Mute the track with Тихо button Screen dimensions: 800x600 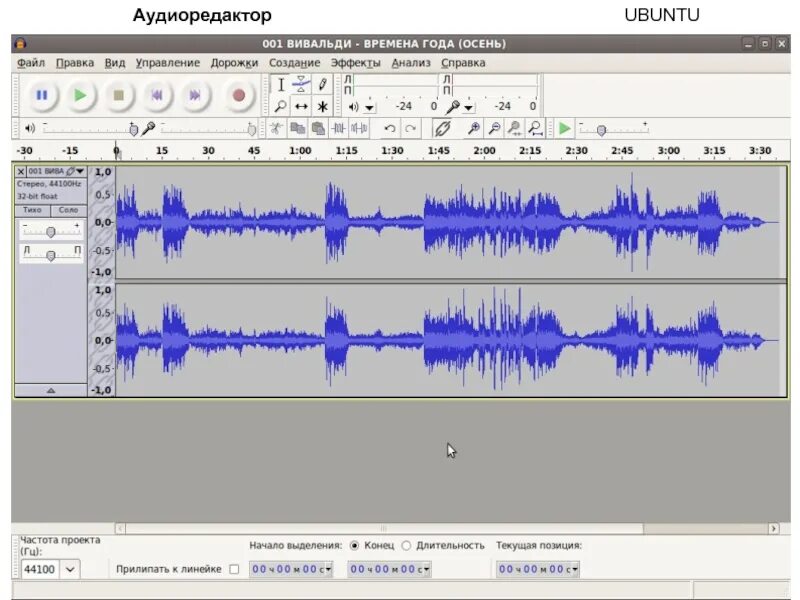pos(30,212)
